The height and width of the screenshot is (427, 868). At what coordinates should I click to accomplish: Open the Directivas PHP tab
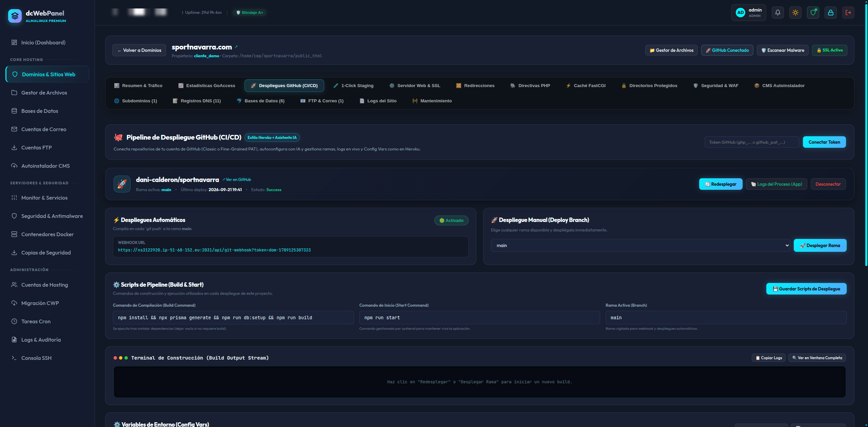point(530,85)
